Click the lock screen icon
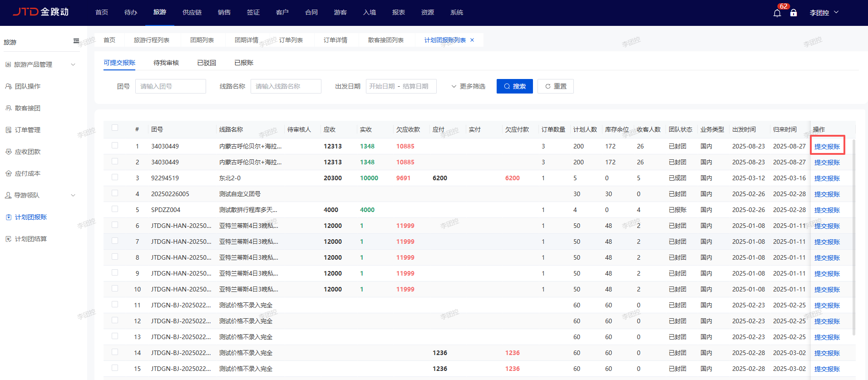This screenshot has width=868, height=380. pos(794,13)
